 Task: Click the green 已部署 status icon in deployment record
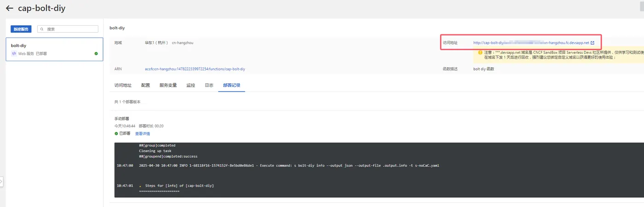(116, 133)
